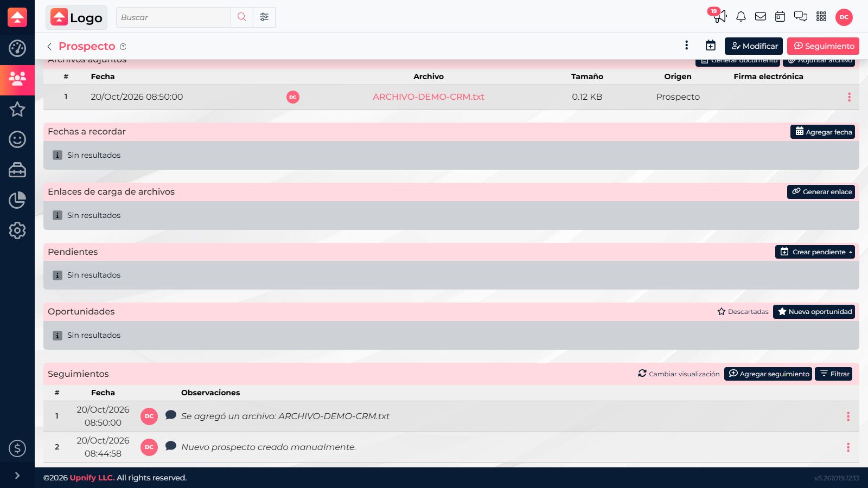
Task: Open options for 'Se agregó un archivo' follow-up
Action: (x=848, y=416)
